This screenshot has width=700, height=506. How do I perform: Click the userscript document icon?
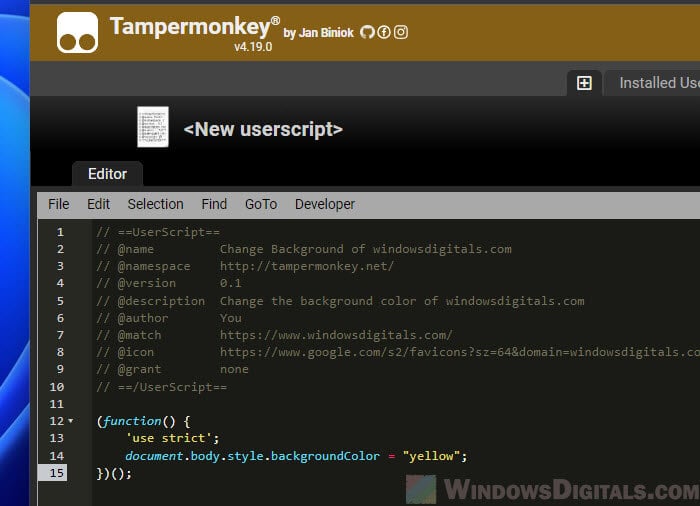tap(153, 127)
